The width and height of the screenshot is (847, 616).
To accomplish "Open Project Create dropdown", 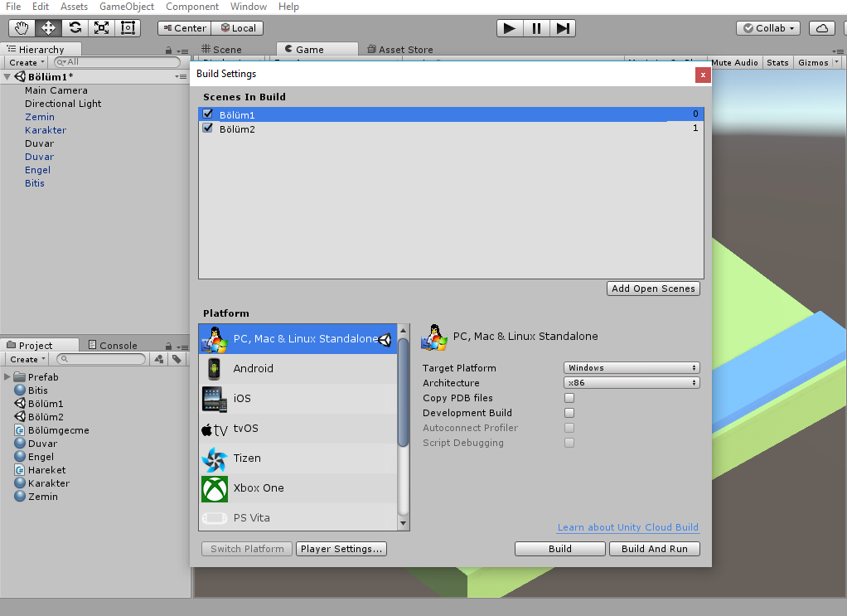I will (x=27, y=359).
